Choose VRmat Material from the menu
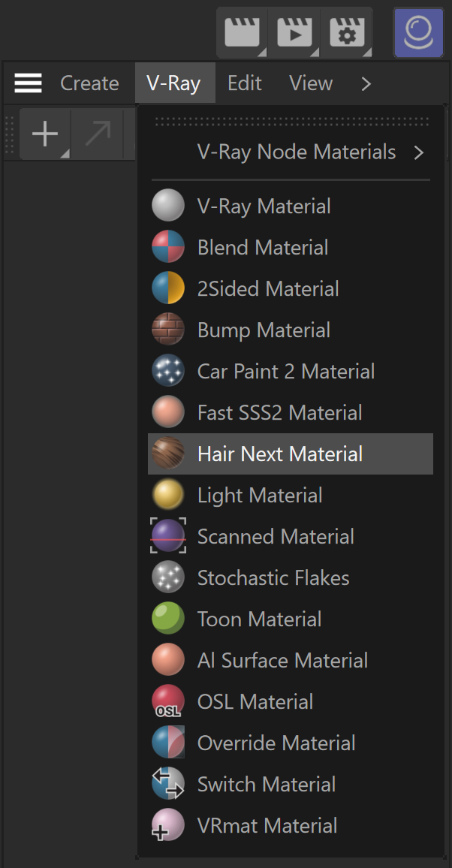 click(x=291, y=825)
